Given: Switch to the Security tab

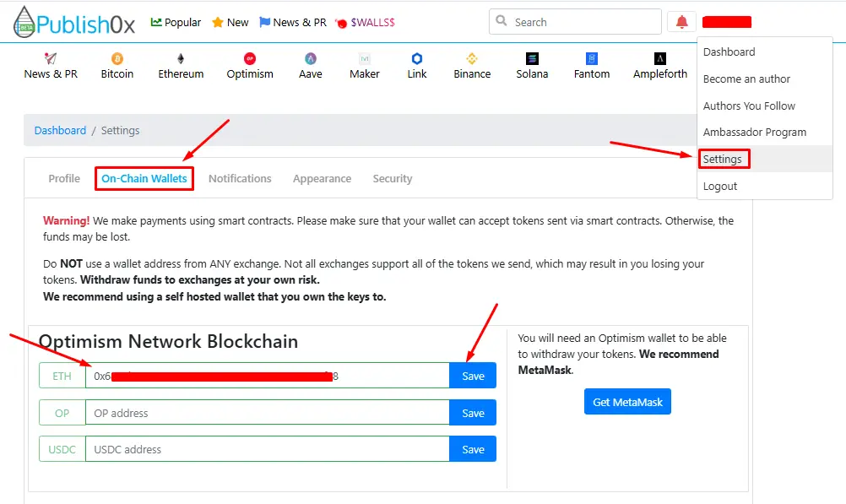Looking at the screenshot, I should coord(393,179).
